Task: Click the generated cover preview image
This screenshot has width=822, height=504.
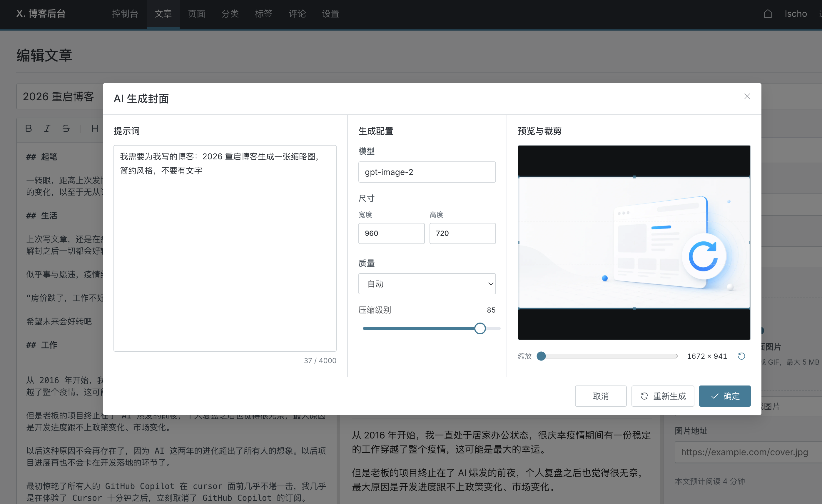Action: pos(634,243)
